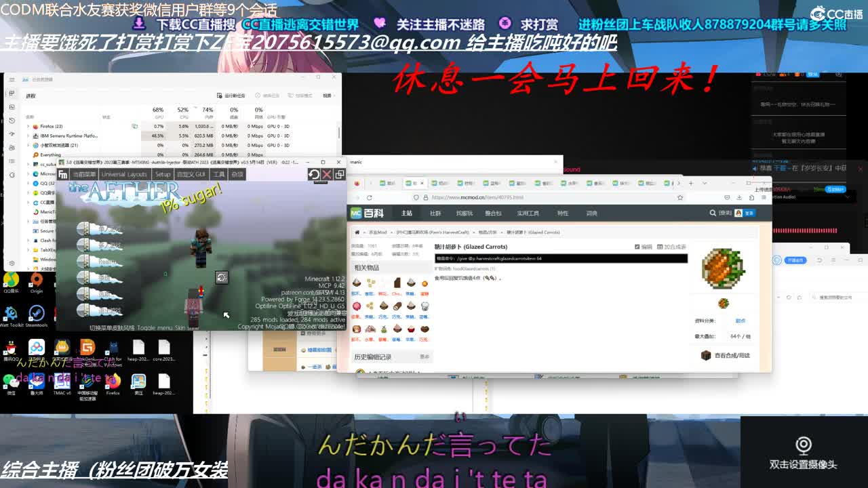
Task: Sort Task Manager by the GPU 68% column
Action: (x=158, y=113)
